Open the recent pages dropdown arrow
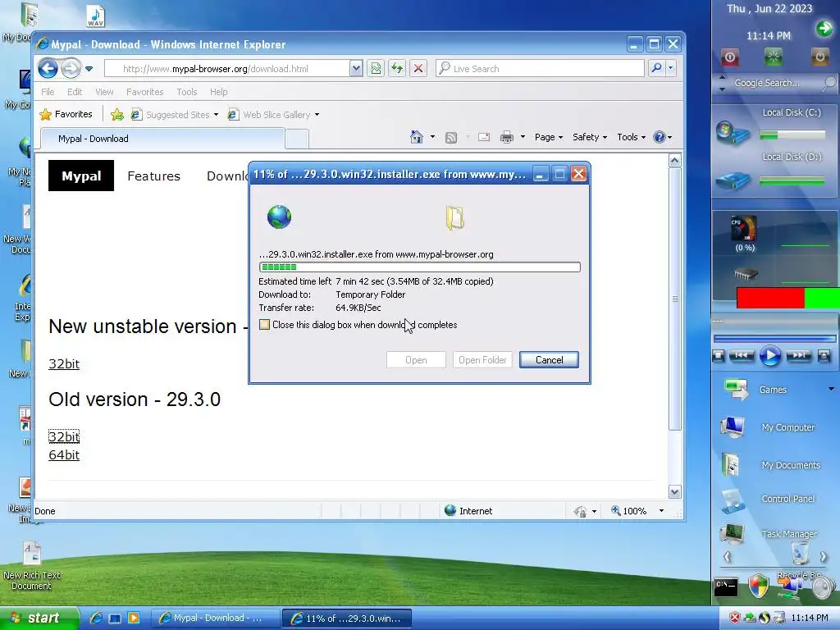Viewport: 840px width, 630px height. [x=89, y=69]
